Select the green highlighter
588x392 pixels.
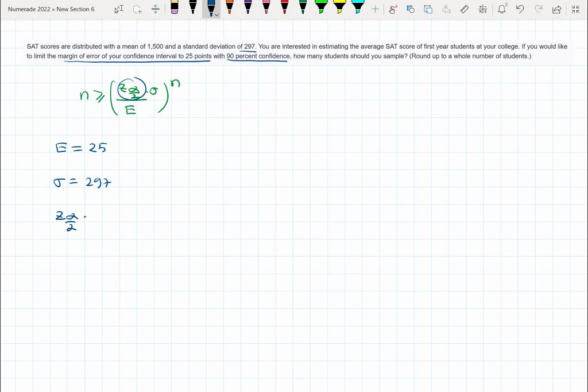322,9
